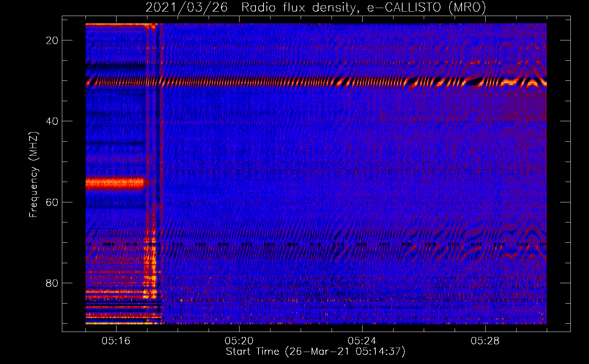Click the 05:16 time tick label
The width and height of the screenshot is (589, 364).
coord(116,341)
